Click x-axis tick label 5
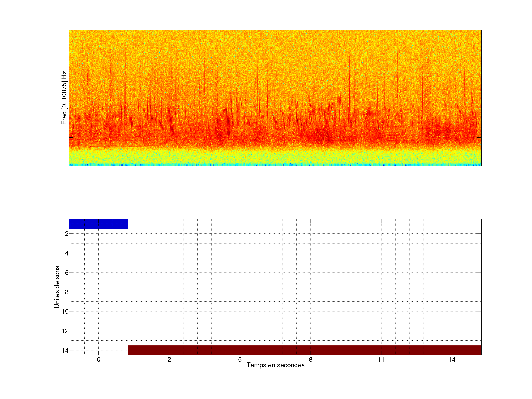Image resolution: width=532 pixels, height=399 pixels. pyautogui.click(x=240, y=359)
